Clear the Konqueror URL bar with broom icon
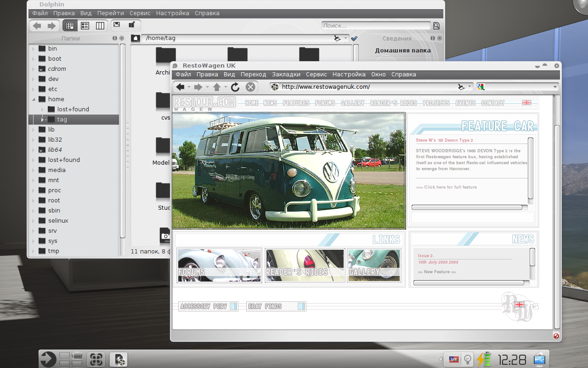Image resolution: width=588 pixels, height=368 pixels. (x=461, y=87)
